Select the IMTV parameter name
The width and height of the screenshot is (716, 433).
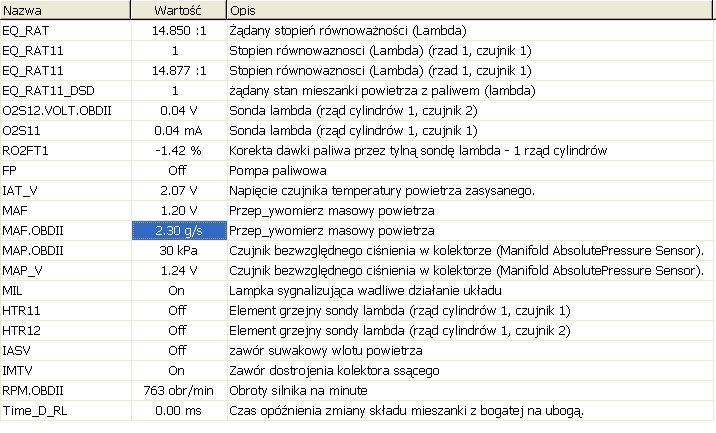[x=18, y=370]
